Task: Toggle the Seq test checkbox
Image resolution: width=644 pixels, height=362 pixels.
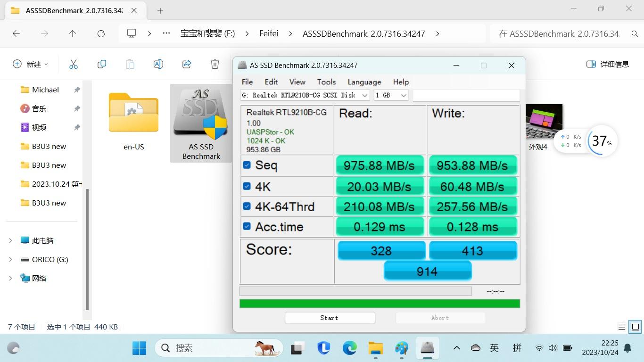Action: point(247,165)
